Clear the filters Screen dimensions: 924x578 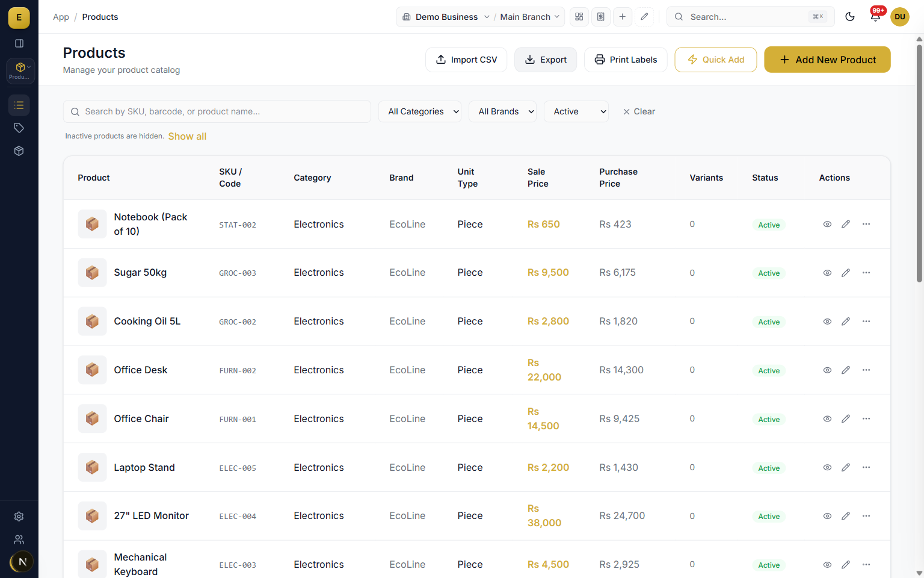[639, 111]
